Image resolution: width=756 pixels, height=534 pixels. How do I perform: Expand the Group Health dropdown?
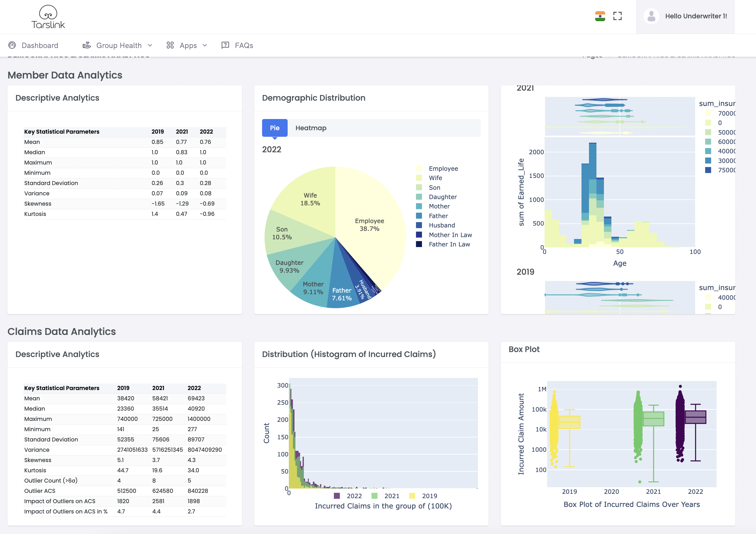point(150,45)
